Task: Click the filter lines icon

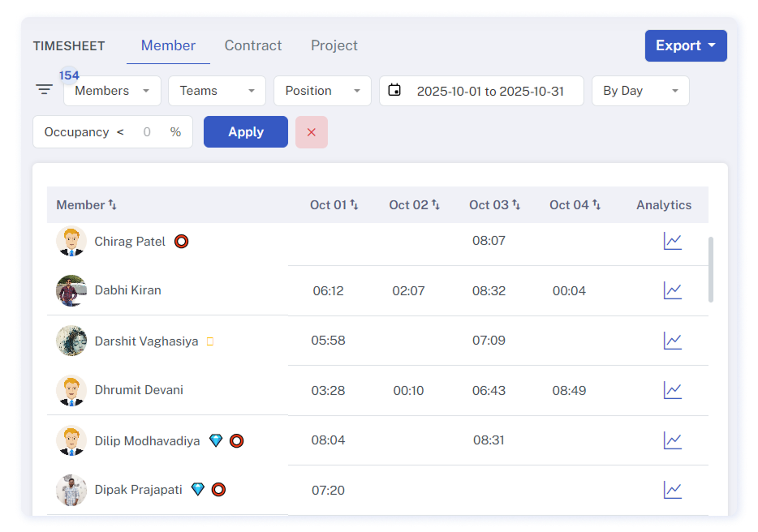Action: click(45, 90)
